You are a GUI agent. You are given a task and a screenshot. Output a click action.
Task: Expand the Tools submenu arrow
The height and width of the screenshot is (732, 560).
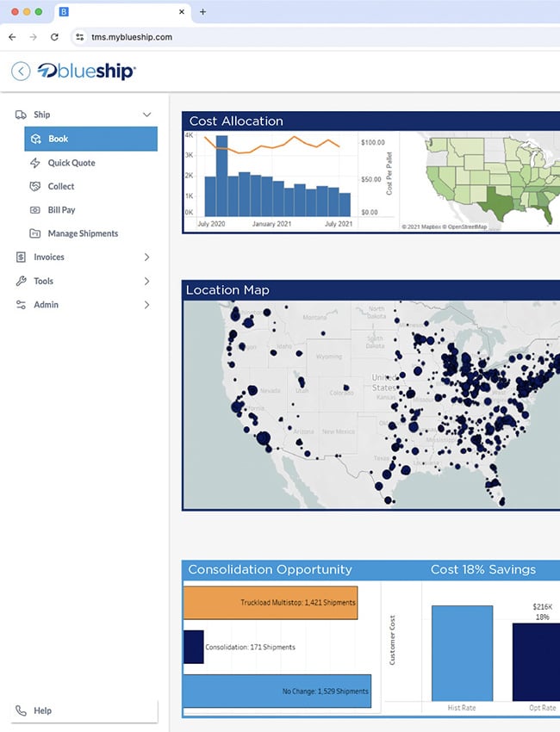coord(146,281)
